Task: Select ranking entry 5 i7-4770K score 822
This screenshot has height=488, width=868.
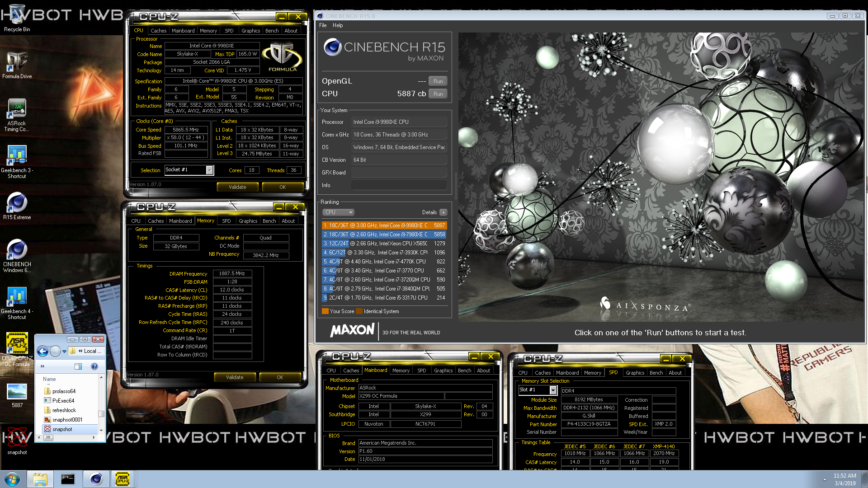Action: [x=384, y=262]
